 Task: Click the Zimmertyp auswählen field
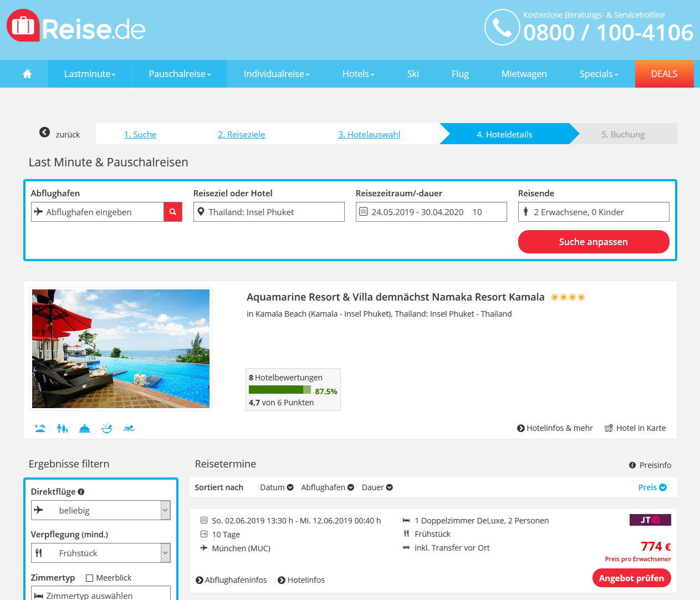(101, 593)
